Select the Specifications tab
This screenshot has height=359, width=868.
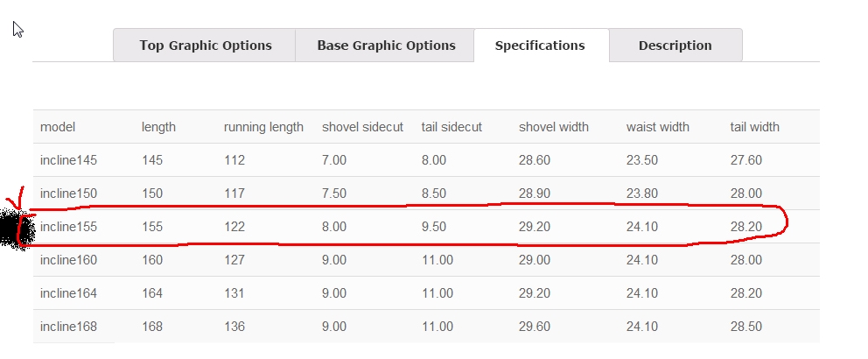point(540,46)
